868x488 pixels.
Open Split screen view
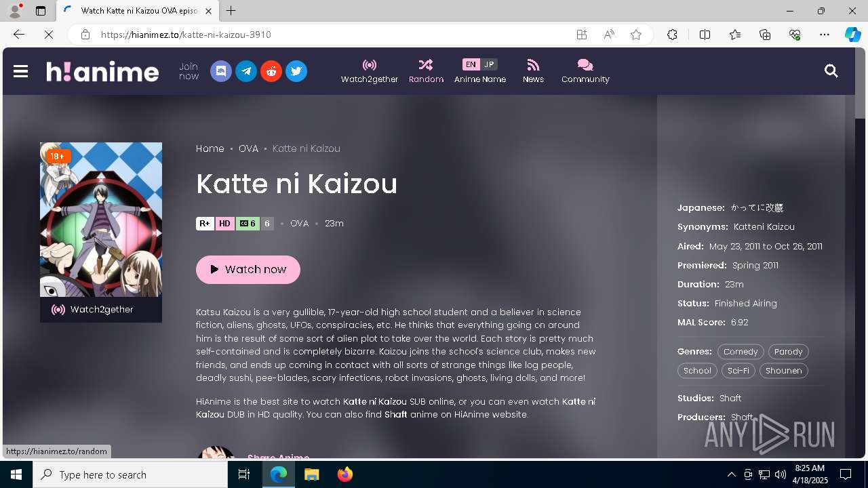[705, 35]
